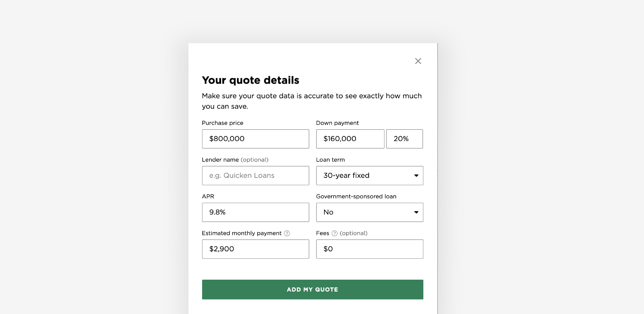
Task: Click the $160,000 down payment amount field
Action: [x=350, y=139]
